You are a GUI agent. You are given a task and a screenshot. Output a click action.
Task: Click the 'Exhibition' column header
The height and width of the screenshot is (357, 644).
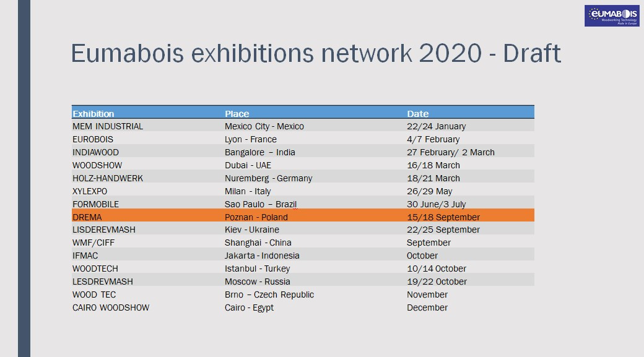pos(94,114)
